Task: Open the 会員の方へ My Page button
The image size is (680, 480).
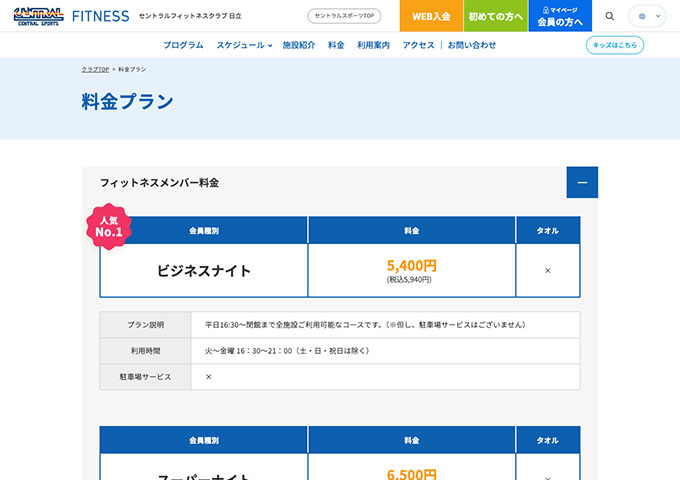Action: [x=560, y=16]
